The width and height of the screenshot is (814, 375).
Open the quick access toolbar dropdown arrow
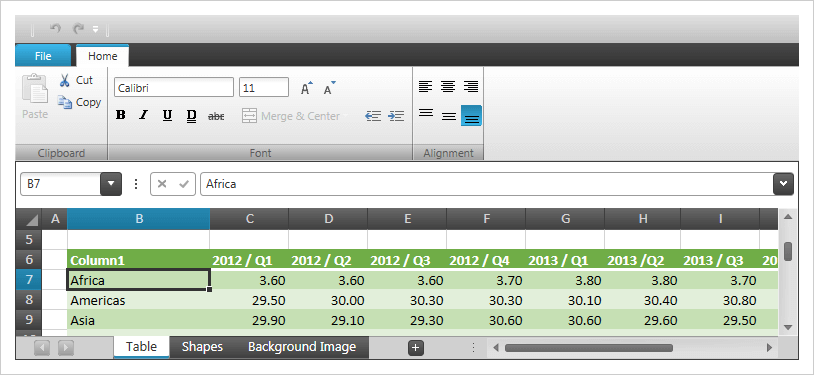[96, 30]
